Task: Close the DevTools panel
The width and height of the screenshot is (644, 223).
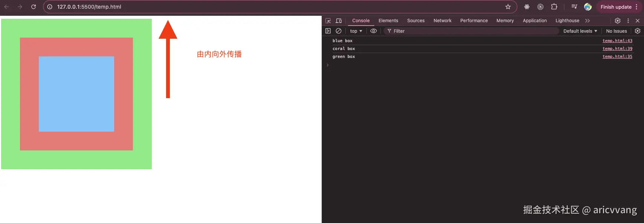Action: pos(638,21)
